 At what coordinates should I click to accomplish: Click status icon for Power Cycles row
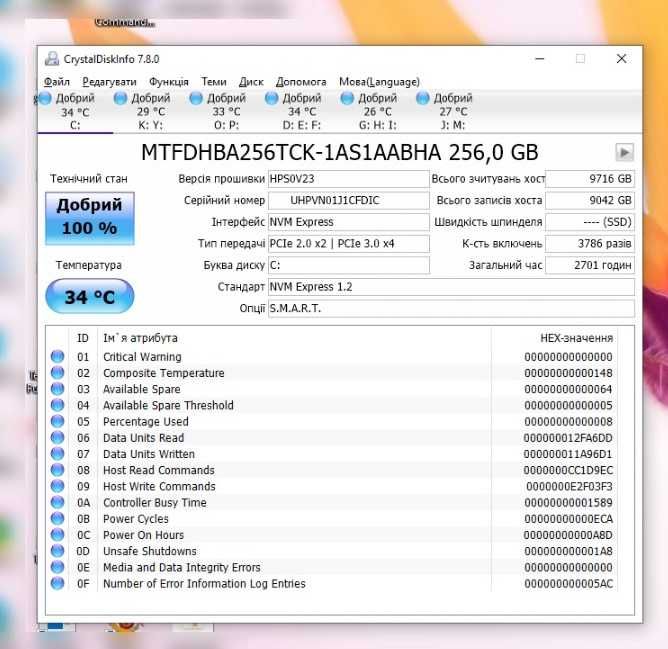pos(58,518)
